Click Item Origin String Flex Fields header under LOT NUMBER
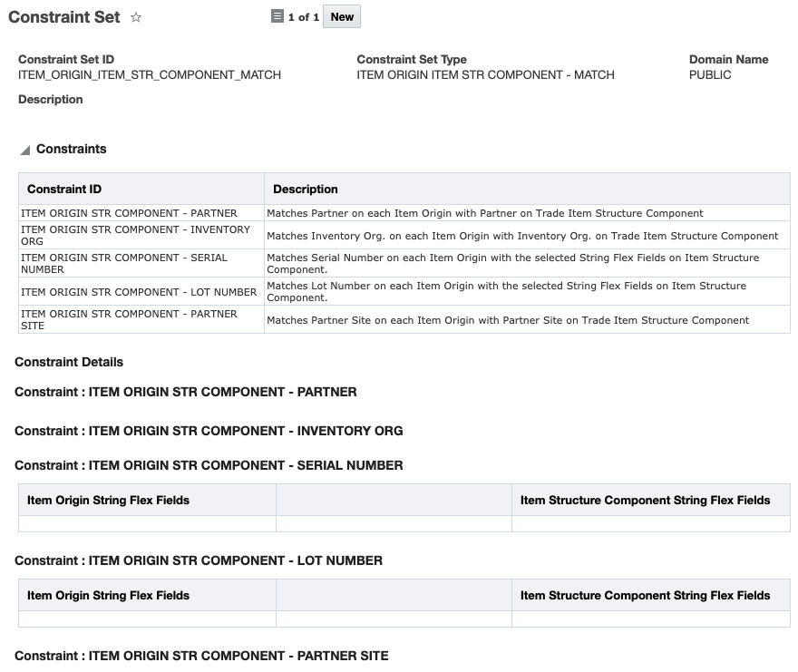Viewport: 798px width, 672px height. point(109,596)
